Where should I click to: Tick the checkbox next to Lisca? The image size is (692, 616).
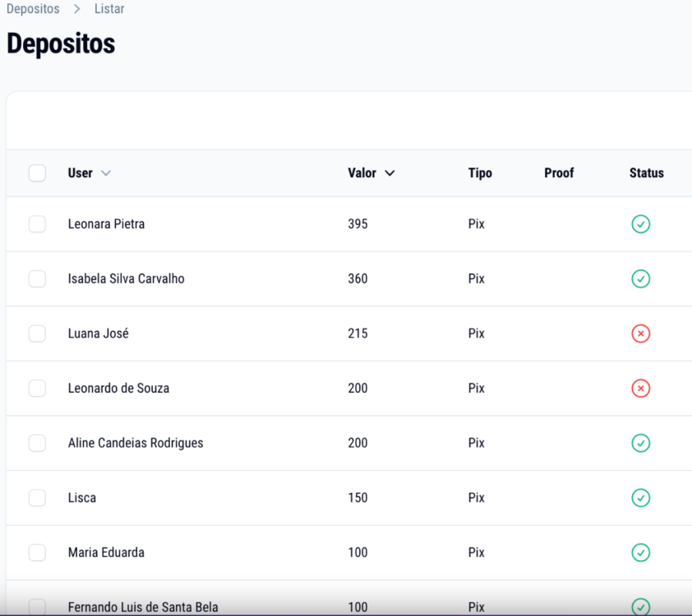click(37, 498)
